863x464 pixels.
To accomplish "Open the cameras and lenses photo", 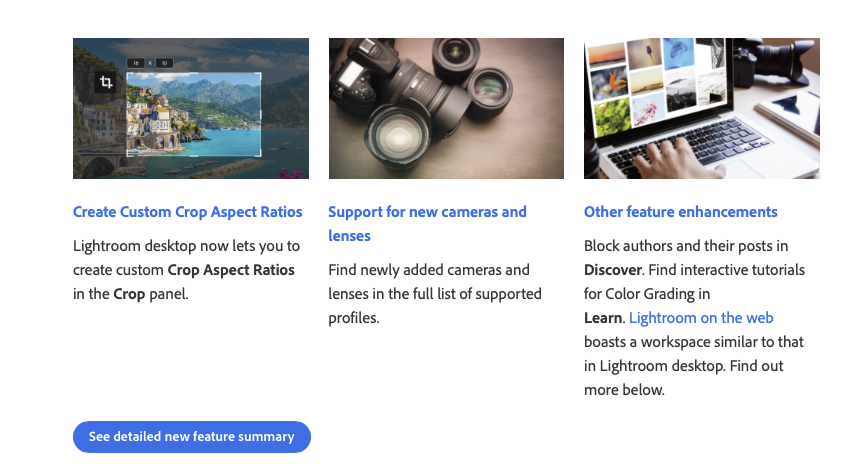I will (446, 108).
